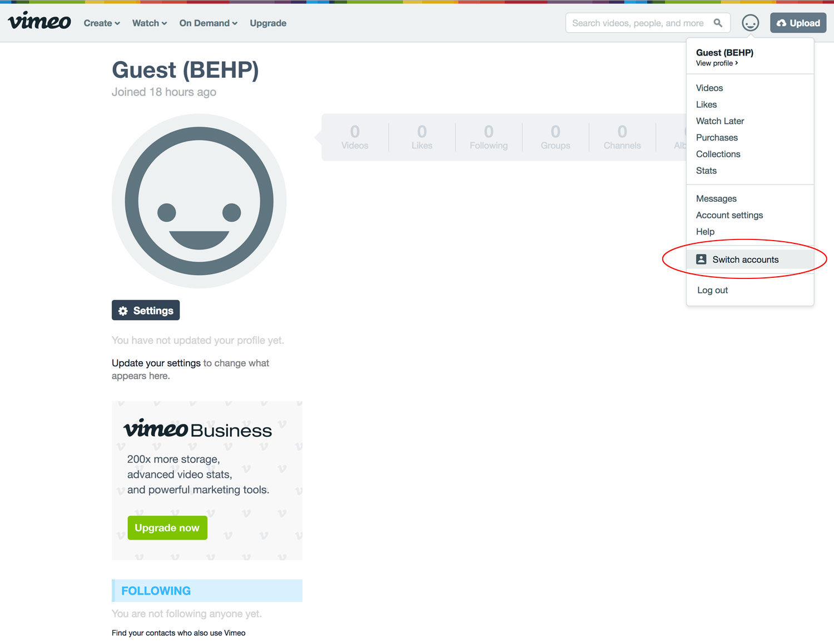Expand the On Demand dropdown menu
834x644 pixels.
point(208,23)
